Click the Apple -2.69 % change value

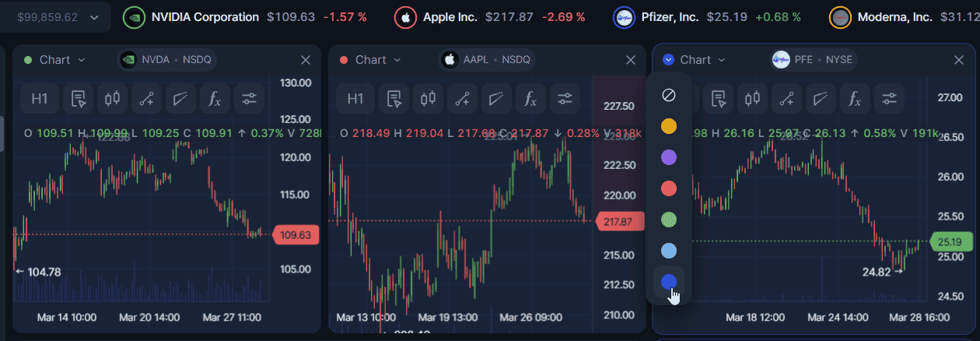coord(562,17)
